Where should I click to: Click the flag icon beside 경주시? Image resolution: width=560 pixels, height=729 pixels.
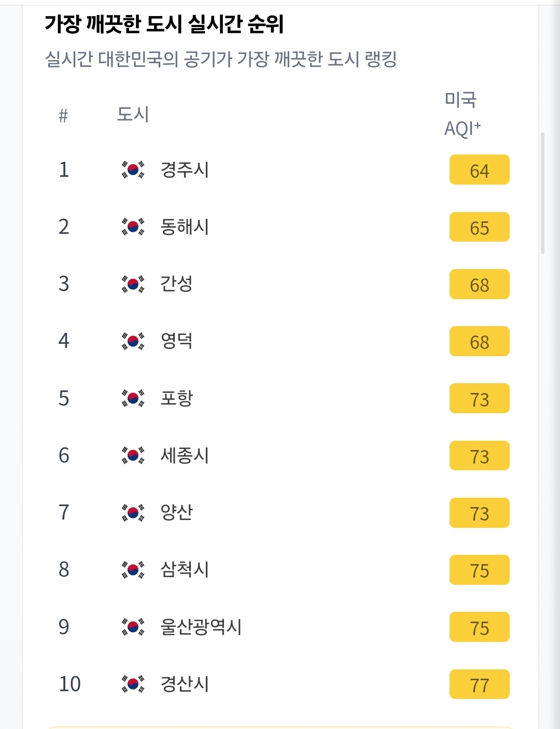tap(133, 170)
